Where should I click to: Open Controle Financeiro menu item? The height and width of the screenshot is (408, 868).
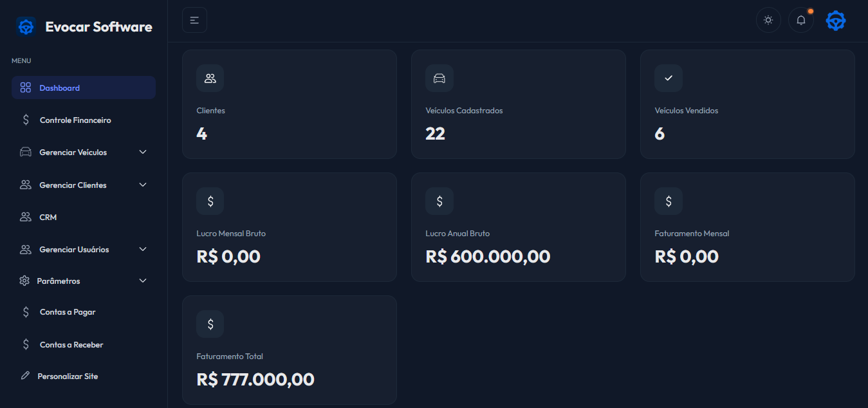point(75,120)
